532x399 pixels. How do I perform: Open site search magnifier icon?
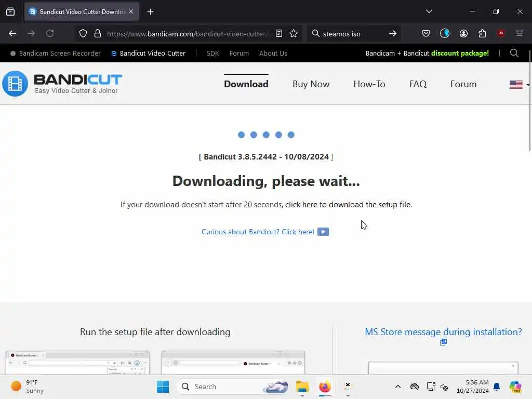click(x=514, y=53)
